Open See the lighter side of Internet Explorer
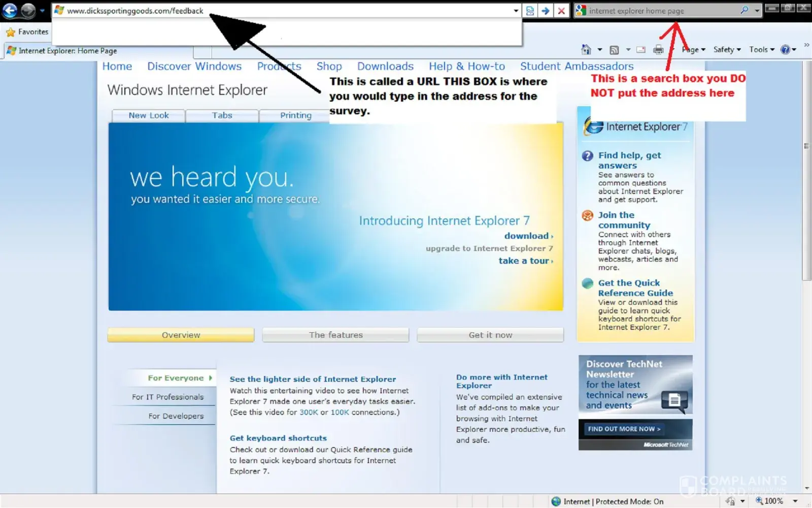 tap(313, 379)
